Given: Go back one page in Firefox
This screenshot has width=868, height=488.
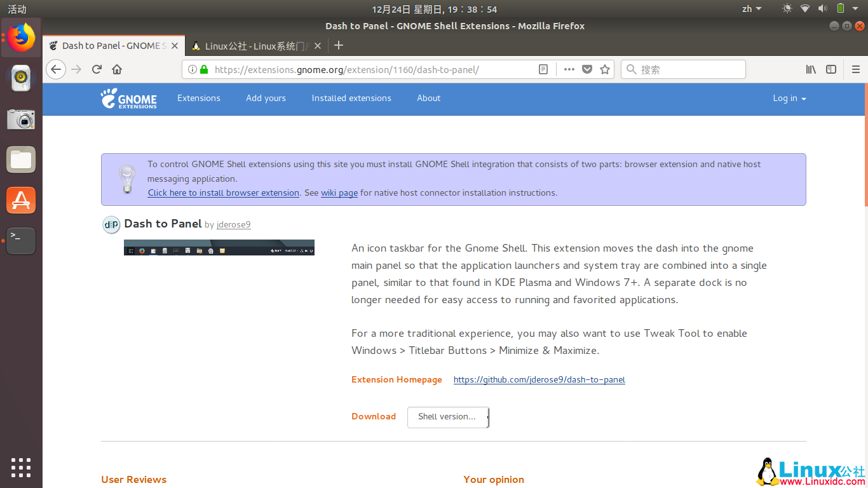Looking at the screenshot, I should [x=56, y=69].
